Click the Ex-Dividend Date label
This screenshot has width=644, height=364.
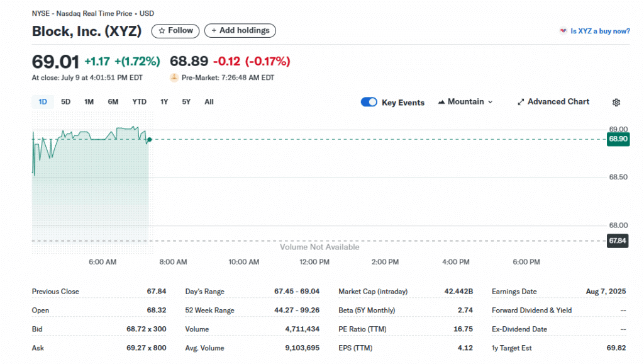tap(519, 329)
